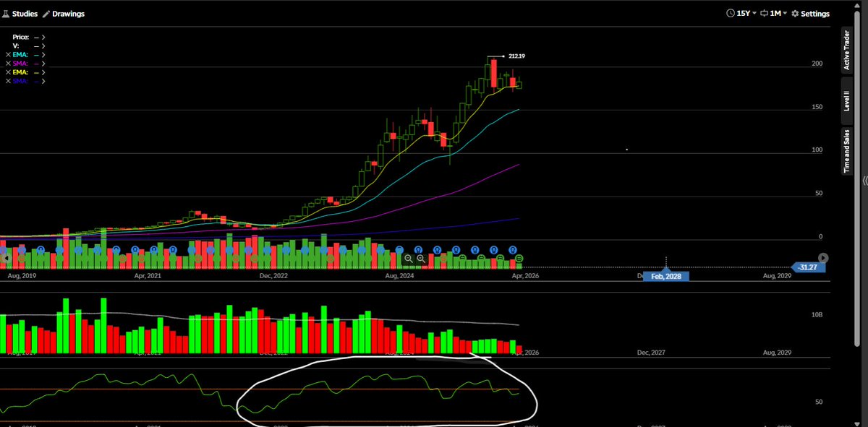Click the green event marker at Apr, 2026

point(519,258)
